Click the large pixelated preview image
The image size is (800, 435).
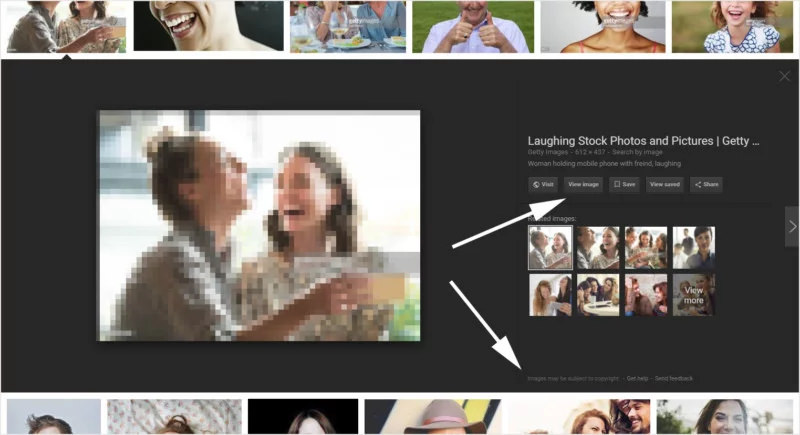pos(258,225)
